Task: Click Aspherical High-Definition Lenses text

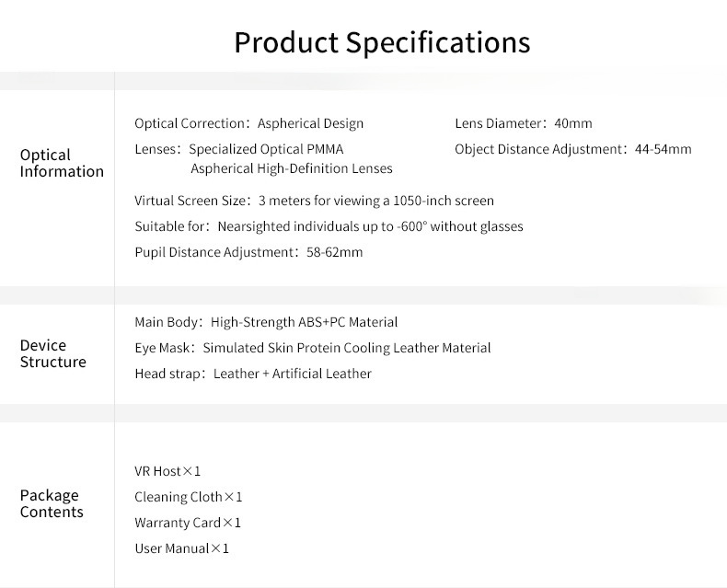Action: tap(291, 168)
